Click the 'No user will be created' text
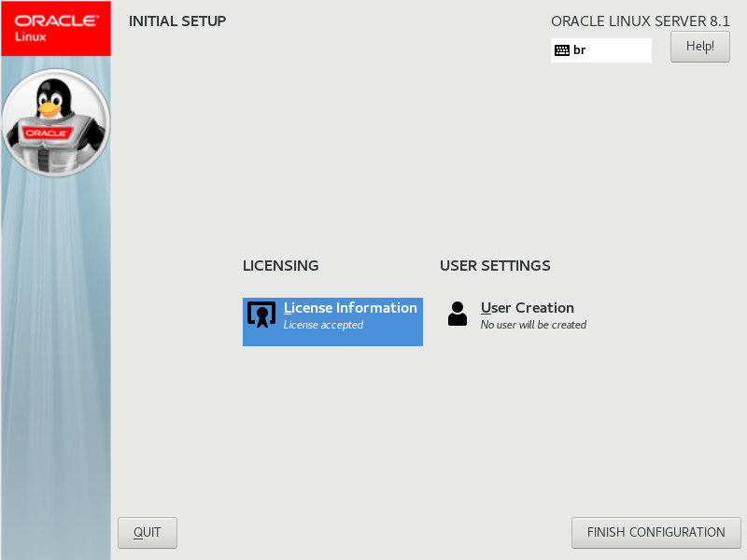The height and width of the screenshot is (560, 747). click(533, 325)
